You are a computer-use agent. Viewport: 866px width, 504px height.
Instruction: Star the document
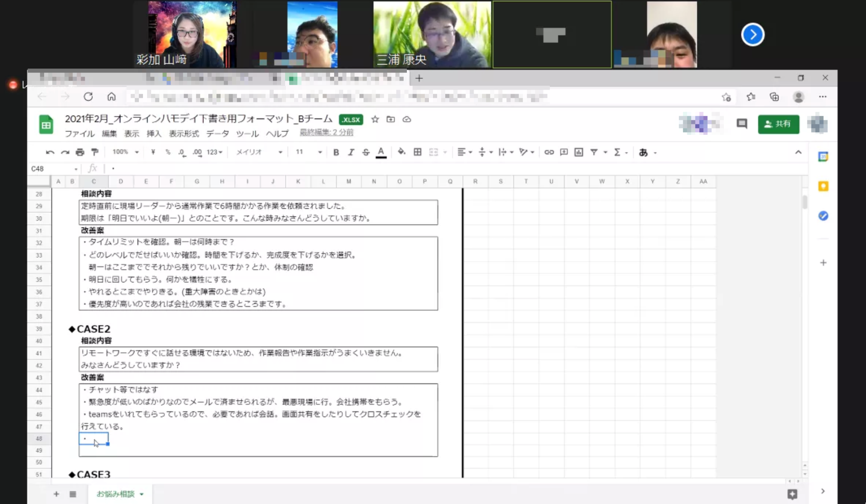[375, 119]
